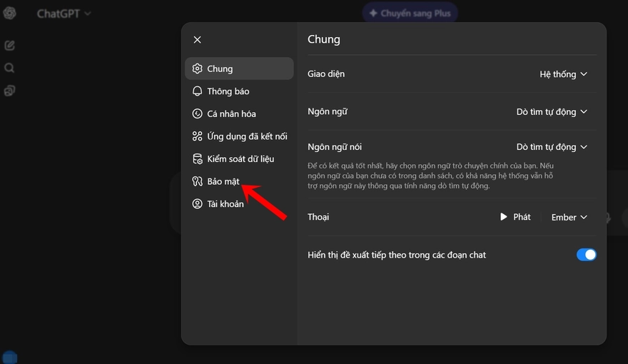Open the ChatGPT model selector
The image size is (628, 364).
tap(64, 14)
